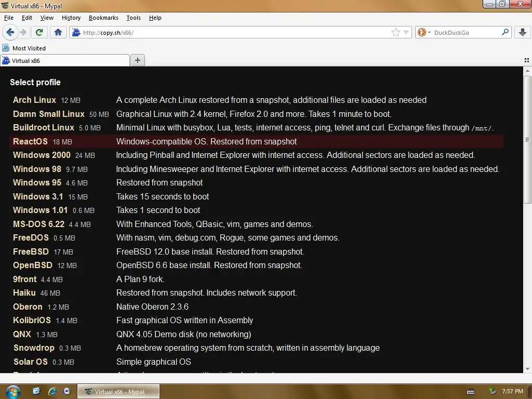The height and width of the screenshot is (399, 532).
Task: Click the Most Visited bookmark icon
Action: click(x=6, y=48)
